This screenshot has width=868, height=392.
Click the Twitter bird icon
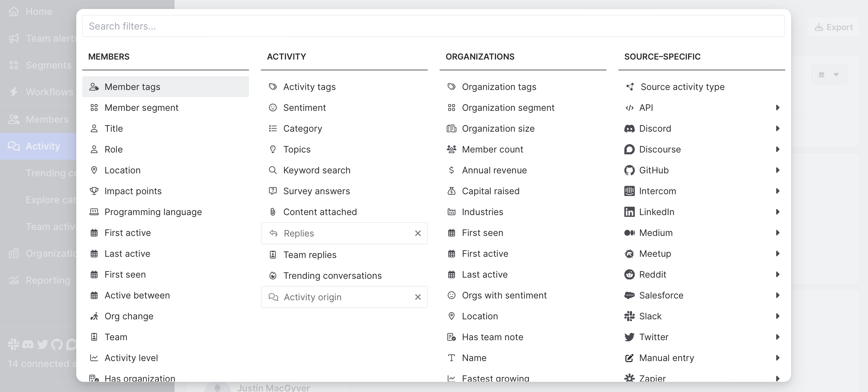629,337
